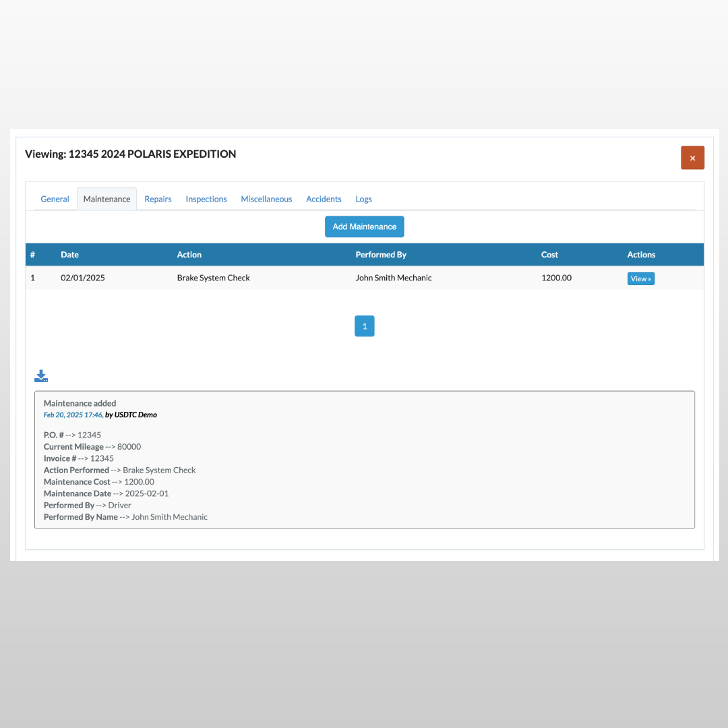
Task: Go to the Inspections tab
Action: pos(206,199)
